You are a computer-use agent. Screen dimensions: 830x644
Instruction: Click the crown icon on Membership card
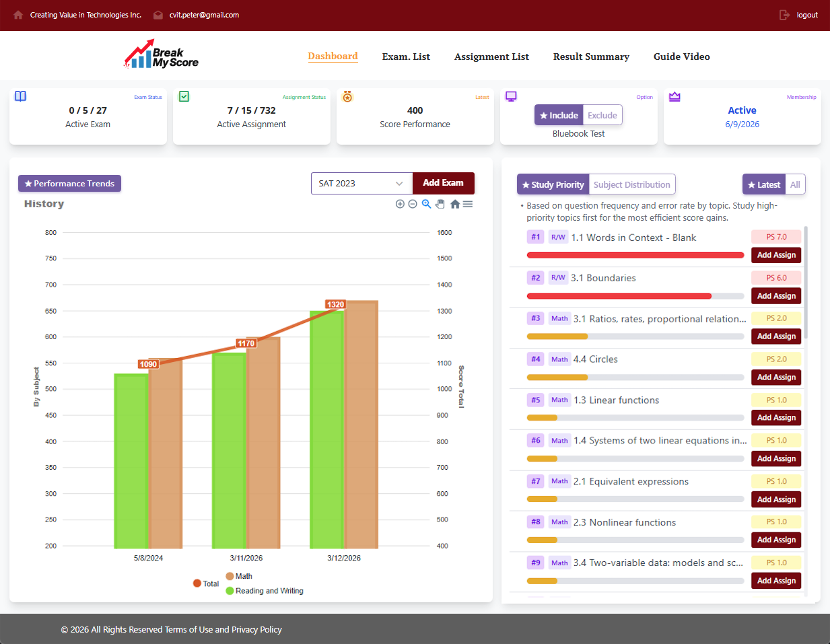(x=675, y=96)
